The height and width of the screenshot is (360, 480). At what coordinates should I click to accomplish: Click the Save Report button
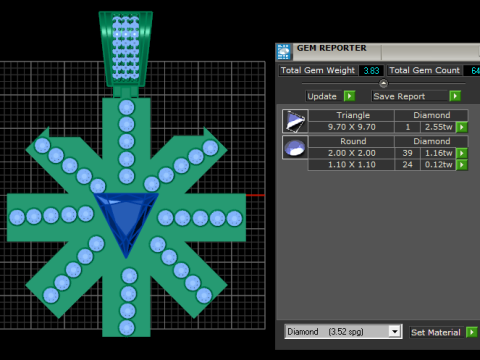(x=410, y=96)
